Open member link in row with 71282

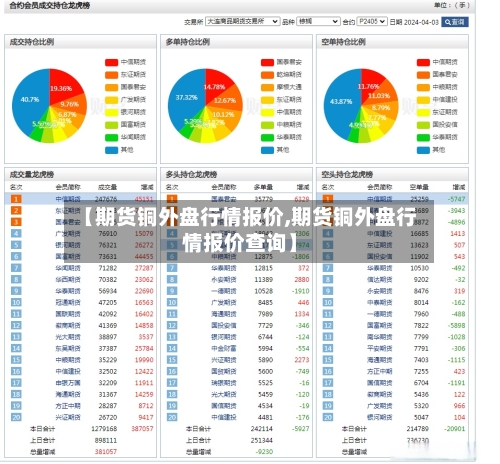[68, 268]
